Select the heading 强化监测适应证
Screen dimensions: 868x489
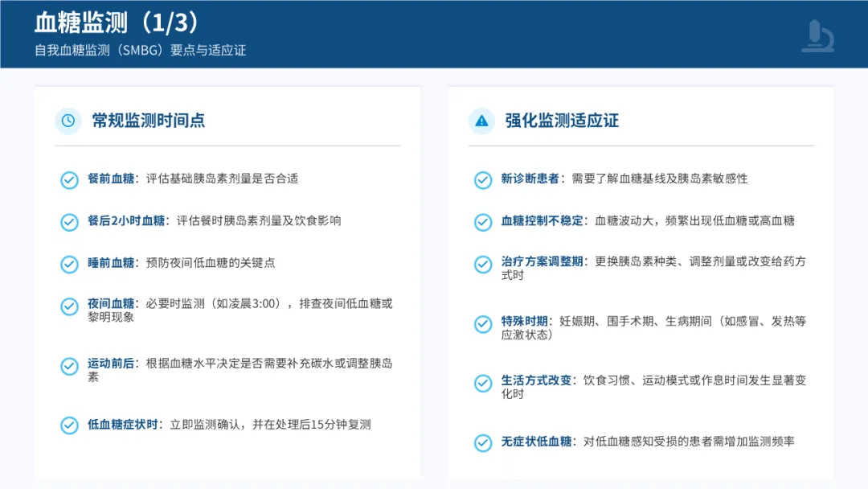[x=562, y=120]
